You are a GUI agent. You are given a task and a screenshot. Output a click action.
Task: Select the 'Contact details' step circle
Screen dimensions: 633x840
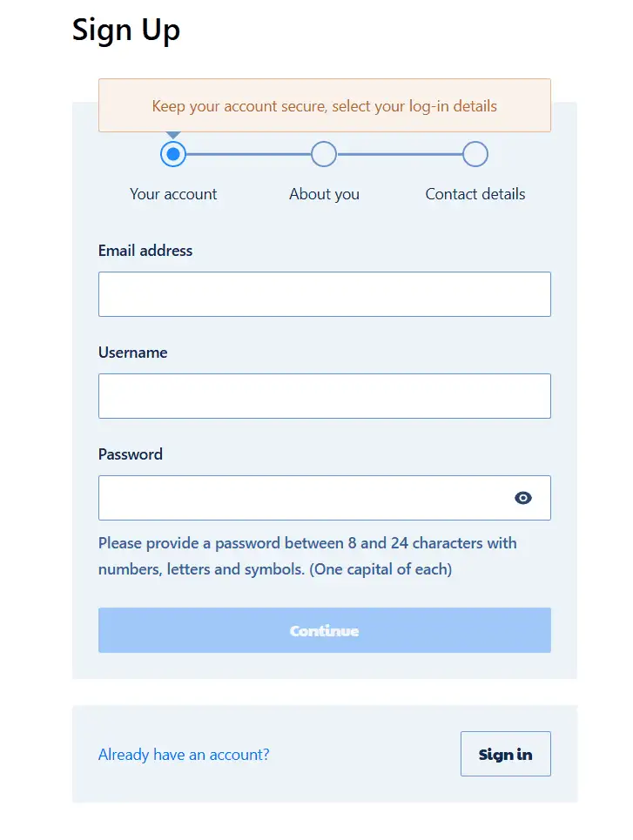click(475, 154)
